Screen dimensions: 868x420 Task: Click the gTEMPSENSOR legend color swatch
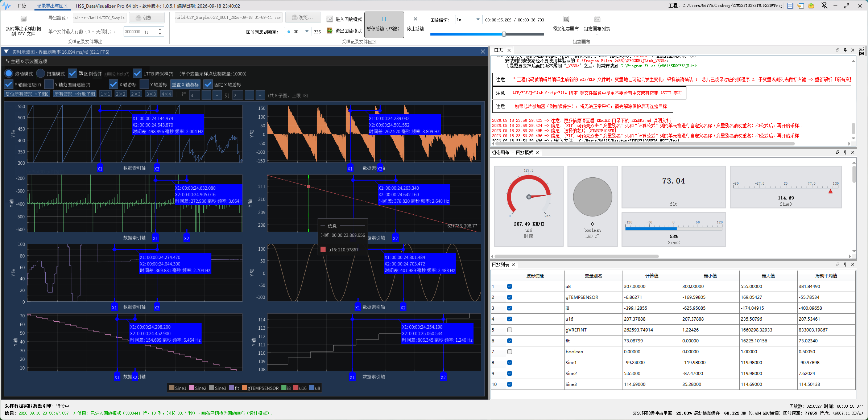click(x=244, y=388)
